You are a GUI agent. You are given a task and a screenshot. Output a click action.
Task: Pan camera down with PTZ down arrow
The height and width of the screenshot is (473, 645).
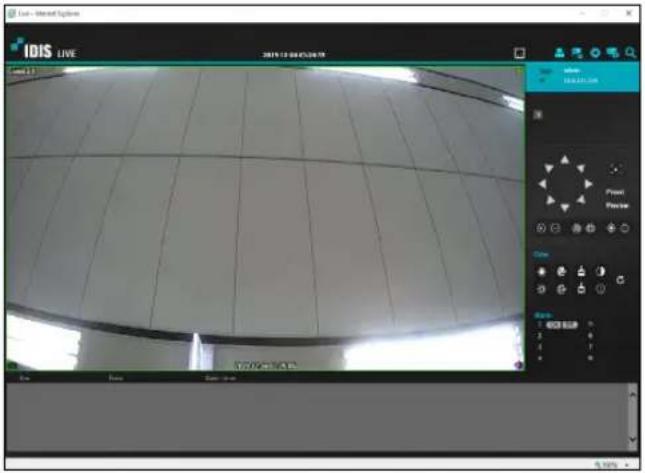click(x=565, y=208)
